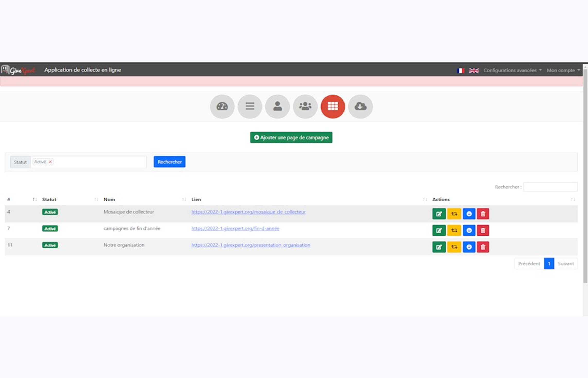Viewport: 588px width, 378px height.
Task: Select the user group circle icon
Action: (305, 106)
